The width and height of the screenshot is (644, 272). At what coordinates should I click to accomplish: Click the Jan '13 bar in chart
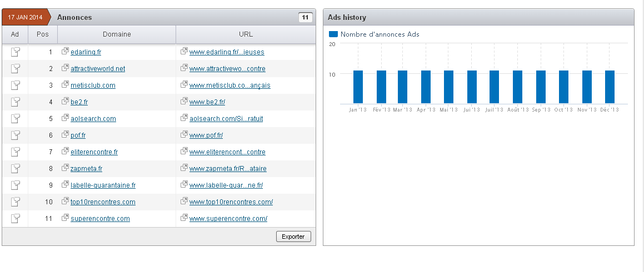point(358,87)
